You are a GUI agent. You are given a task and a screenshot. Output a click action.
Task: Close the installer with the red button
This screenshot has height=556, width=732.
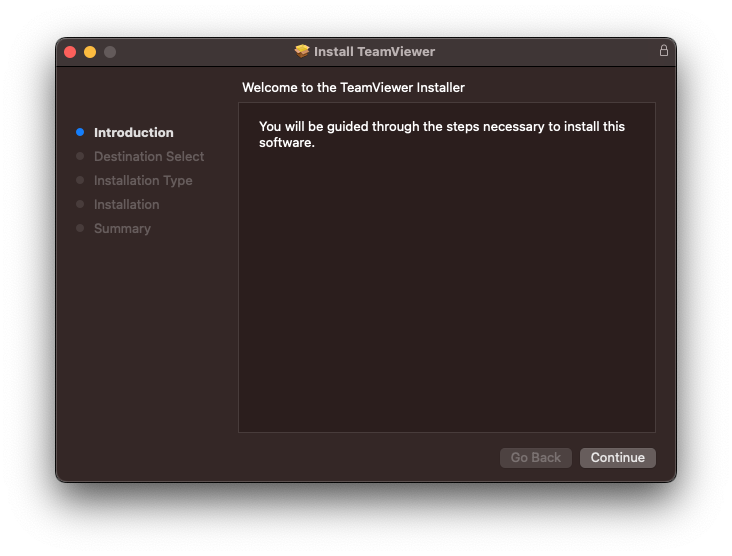click(x=70, y=52)
